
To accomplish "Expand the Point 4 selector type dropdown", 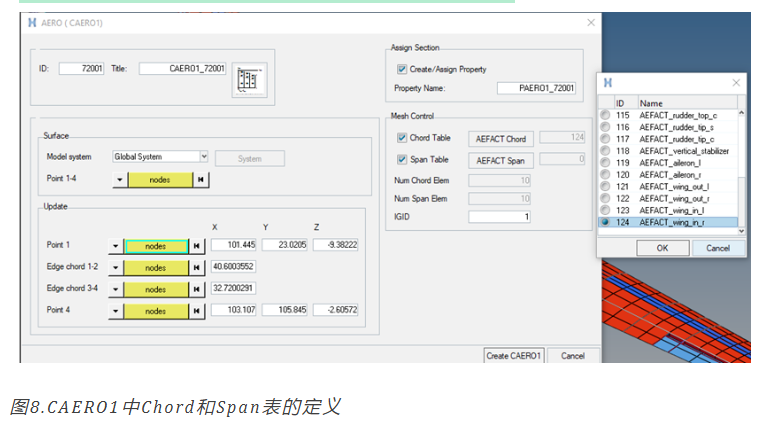I will pos(116,311).
